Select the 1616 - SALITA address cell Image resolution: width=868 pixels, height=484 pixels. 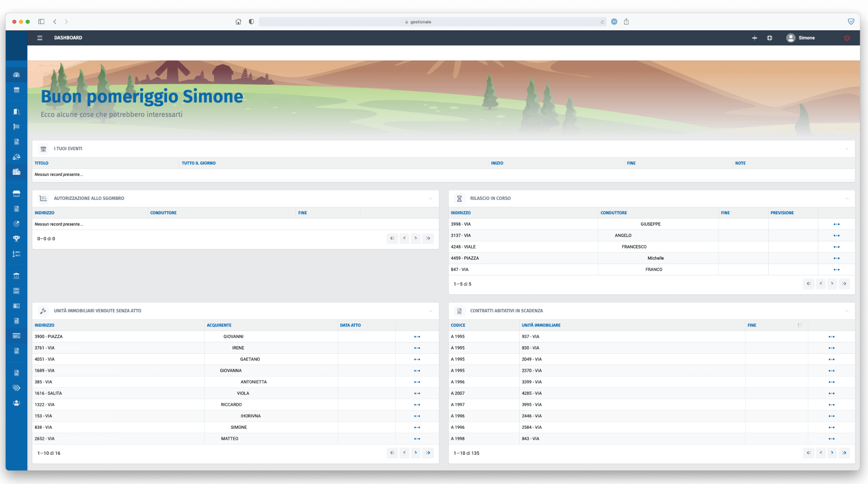click(x=118, y=393)
